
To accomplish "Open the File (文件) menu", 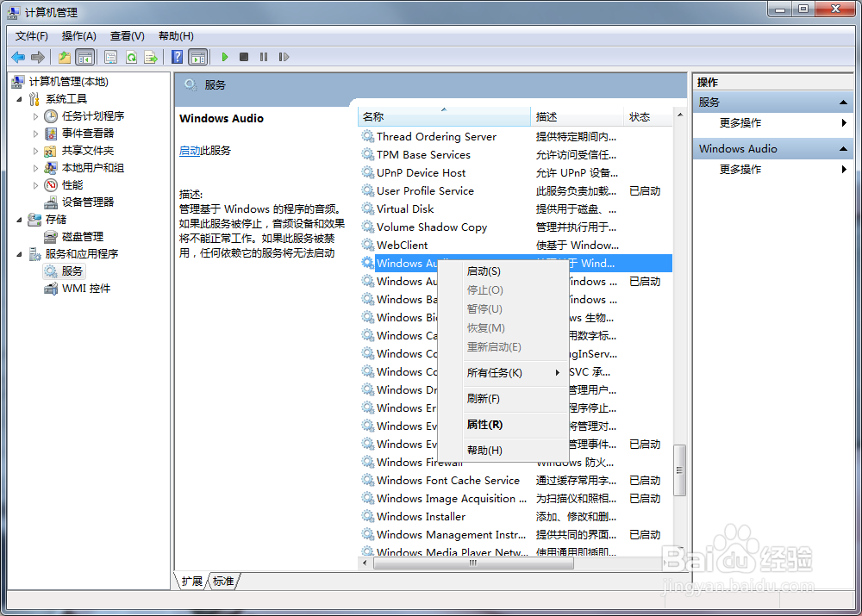I will [x=31, y=35].
